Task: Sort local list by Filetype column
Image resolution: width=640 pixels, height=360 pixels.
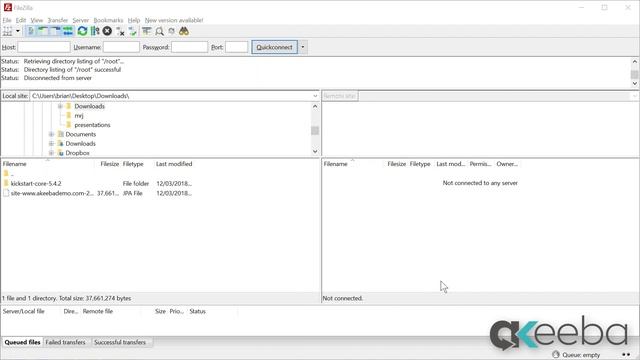Action: pos(133,164)
